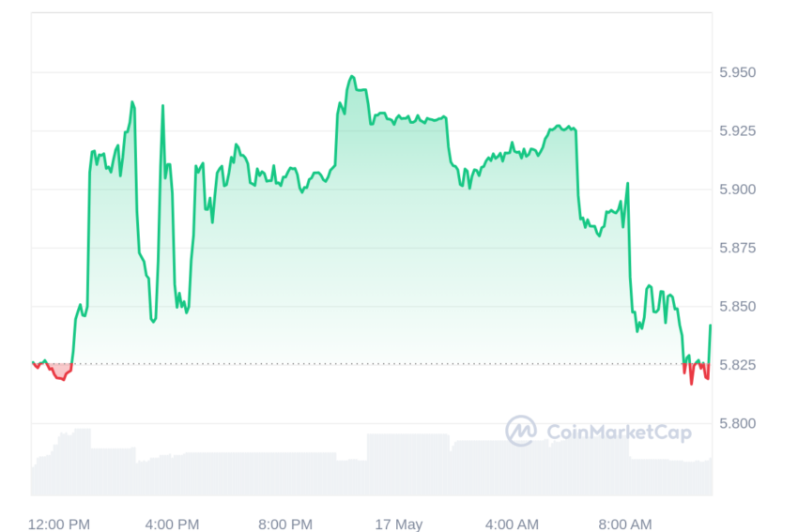Image resolution: width=798 pixels, height=532 pixels.
Task: Click the highest price peak near 5.950
Action: click(352, 77)
